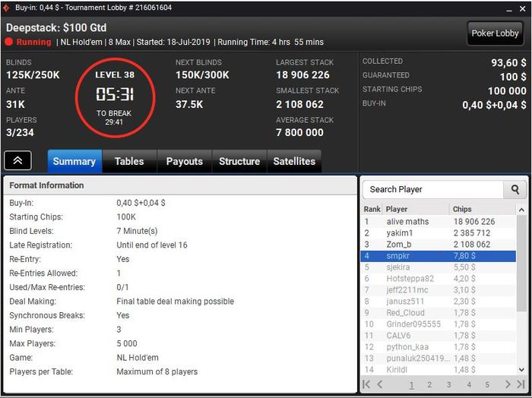Select player row sjekira
The height and width of the screenshot is (398, 532).
[x=439, y=267]
